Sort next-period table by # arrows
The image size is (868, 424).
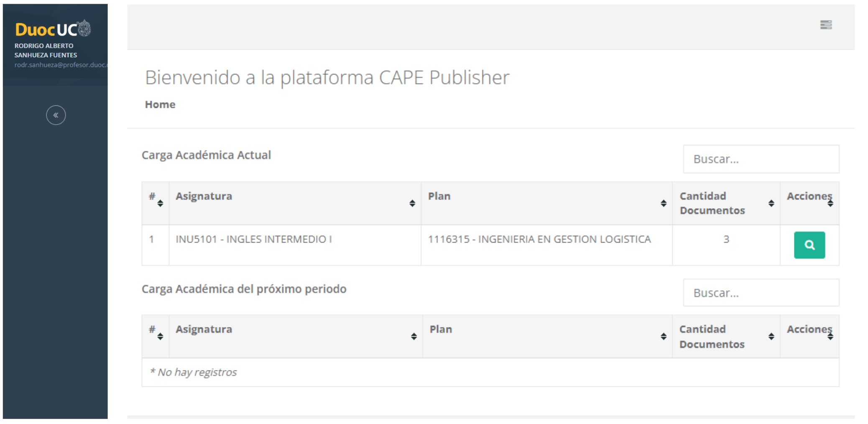[160, 337]
